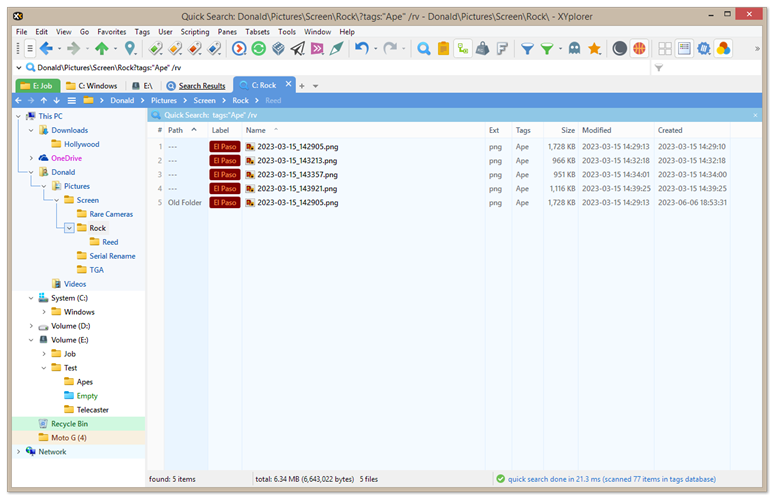
Task: Click the green circular refresh icon
Action: pos(260,48)
